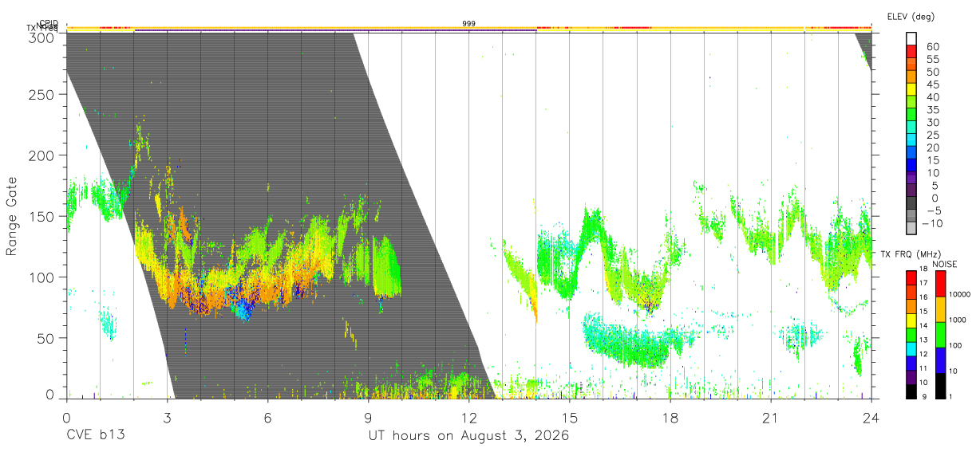Click the "CVE b13" radar label
Screen dimensions: 980x452
click(95, 436)
